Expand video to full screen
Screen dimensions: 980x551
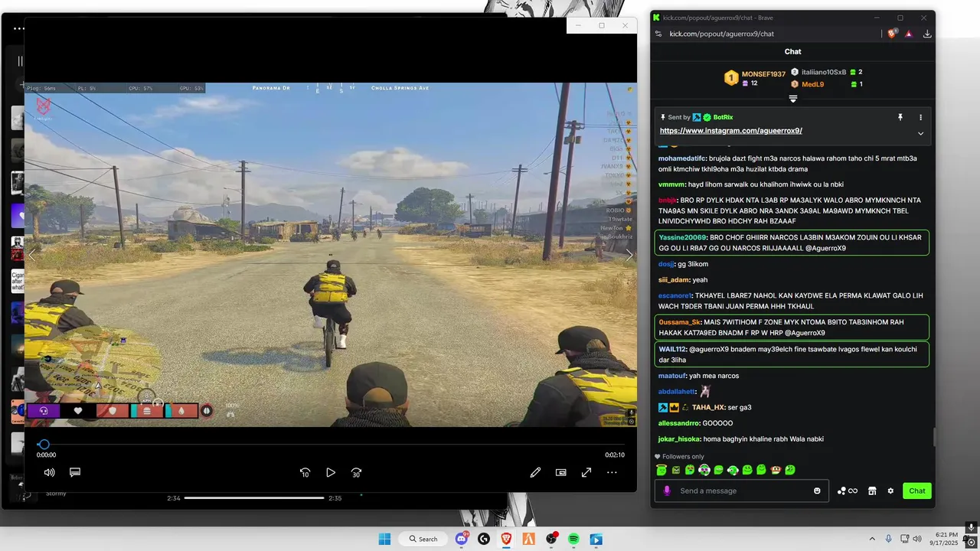[x=586, y=472]
